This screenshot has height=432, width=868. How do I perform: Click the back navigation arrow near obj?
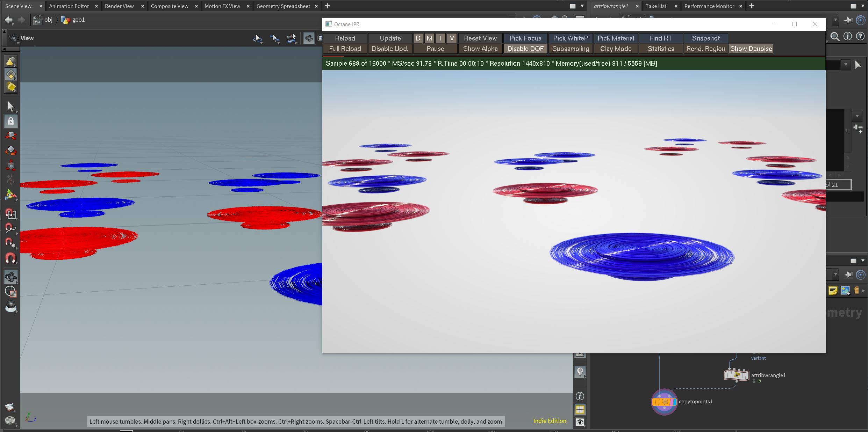point(9,20)
